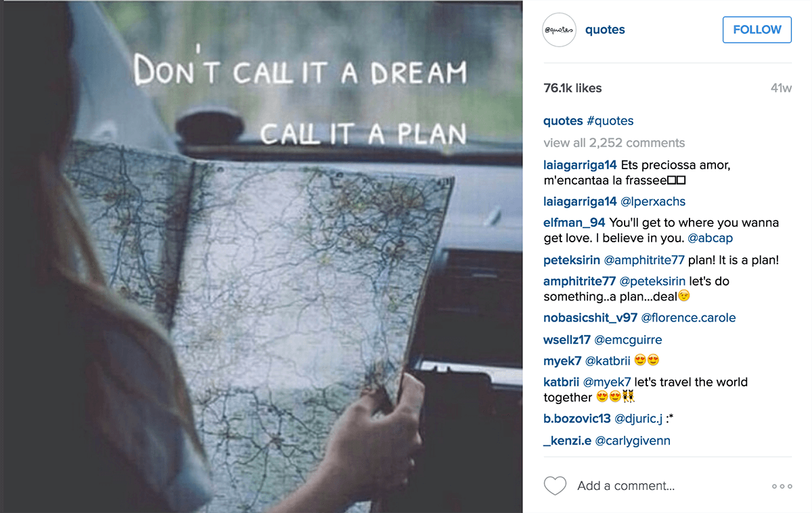
Task: Open nobasicshit_v97's profile
Action: [x=590, y=318]
